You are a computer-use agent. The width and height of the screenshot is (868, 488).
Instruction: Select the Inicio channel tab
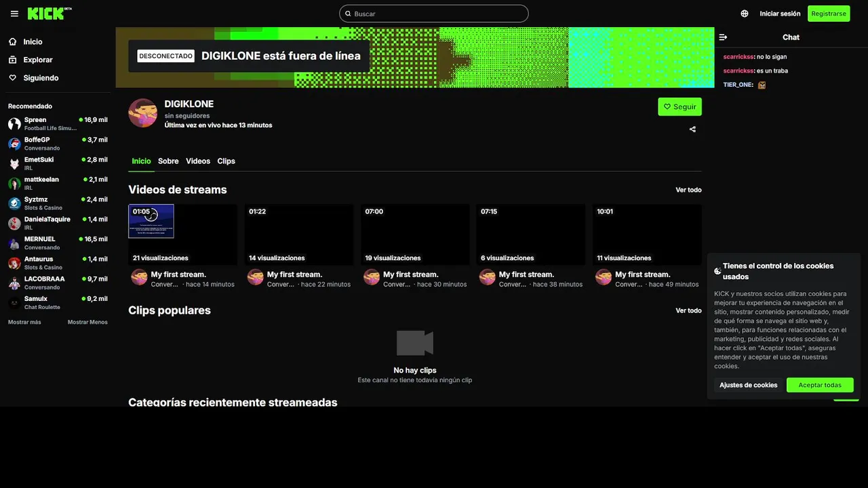tap(141, 161)
